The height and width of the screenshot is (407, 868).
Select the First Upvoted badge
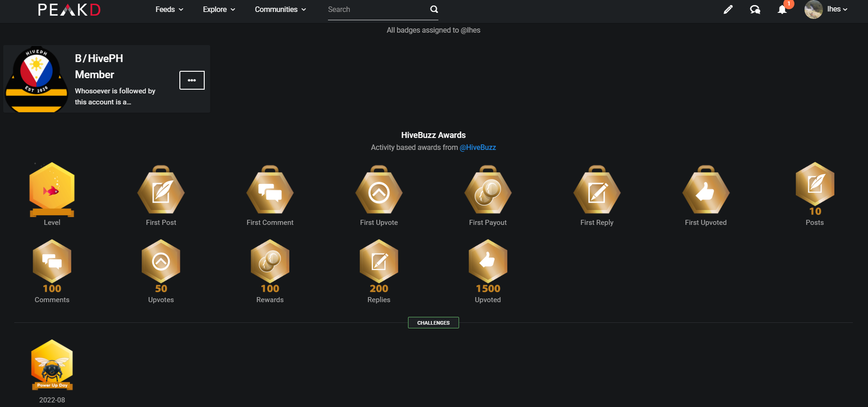(706, 190)
